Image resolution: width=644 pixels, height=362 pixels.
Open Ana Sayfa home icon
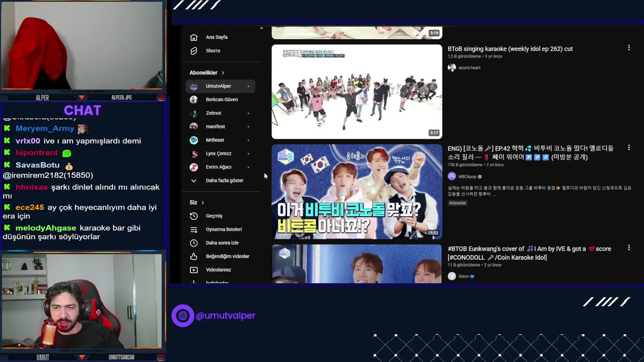(x=194, y=37)
